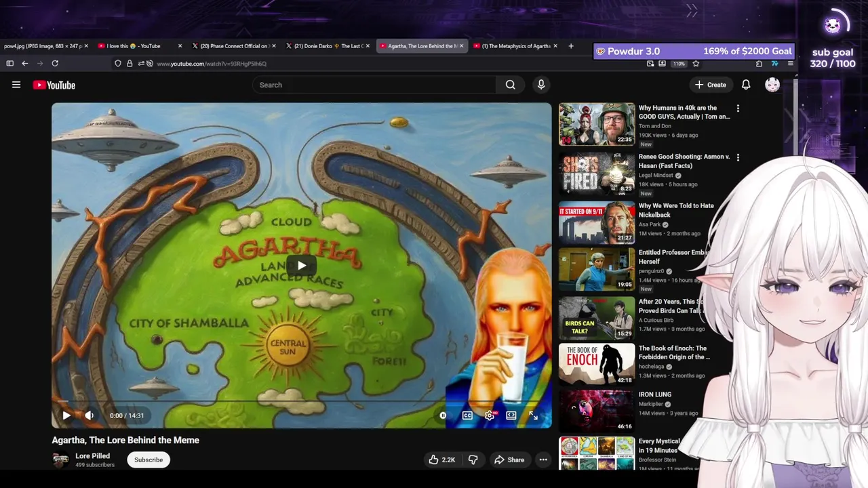868x488 pixels.
Task: Click the video title 'Agartha, The Lore Behind the Meme'
Action: [125, 440]
